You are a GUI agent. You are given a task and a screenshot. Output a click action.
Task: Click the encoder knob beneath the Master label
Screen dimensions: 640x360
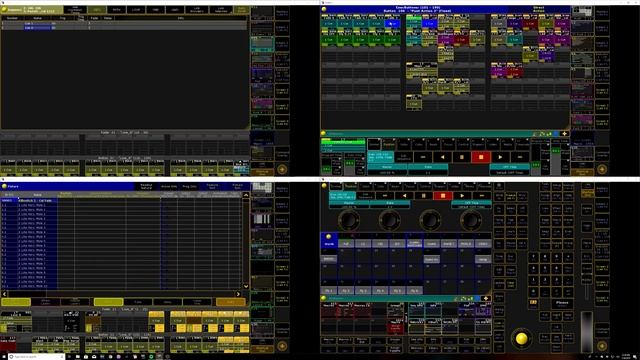[x=349, y=220]
